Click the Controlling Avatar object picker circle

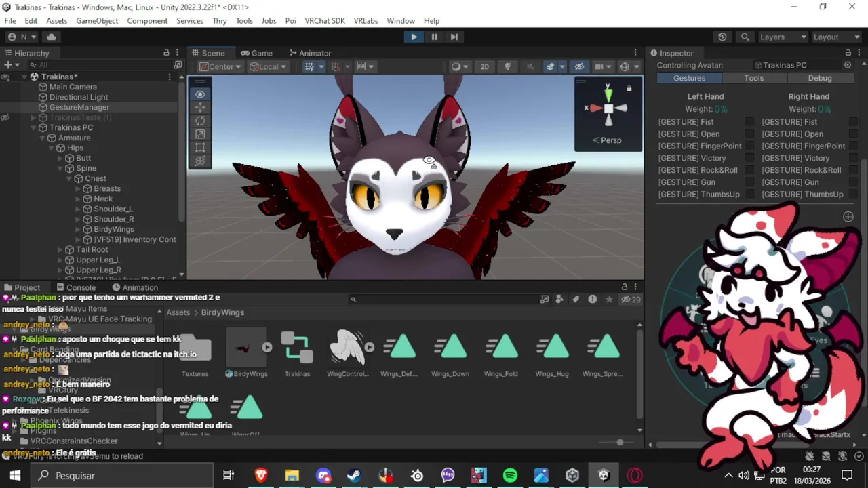[x=848, y=65]
